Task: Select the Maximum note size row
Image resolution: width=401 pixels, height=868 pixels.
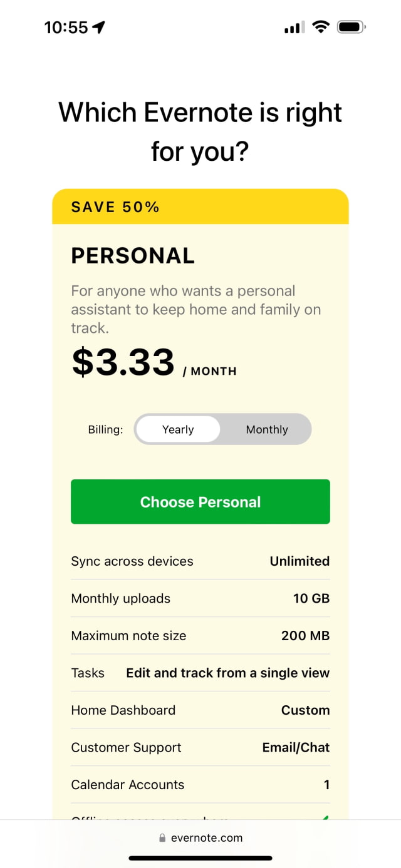Action: (x=200, y=636)
